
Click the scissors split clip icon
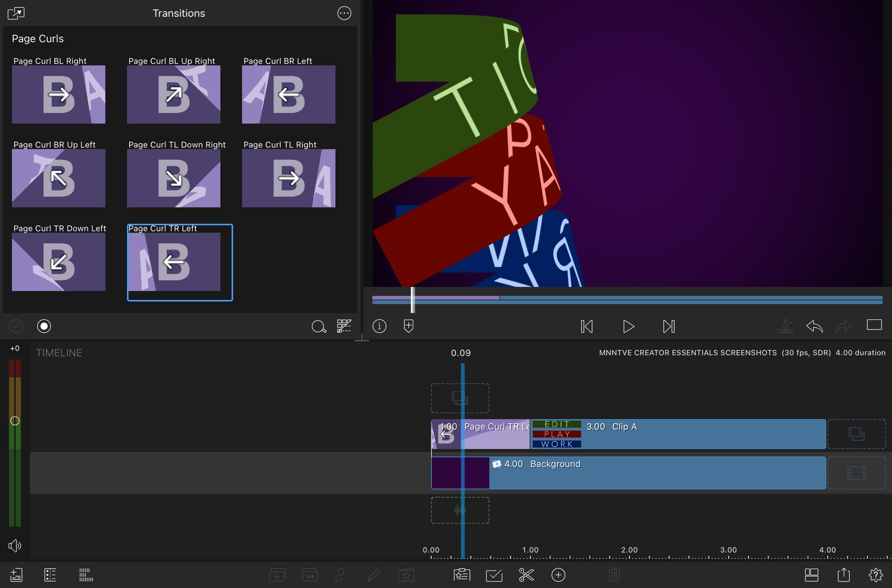[526, 575]
